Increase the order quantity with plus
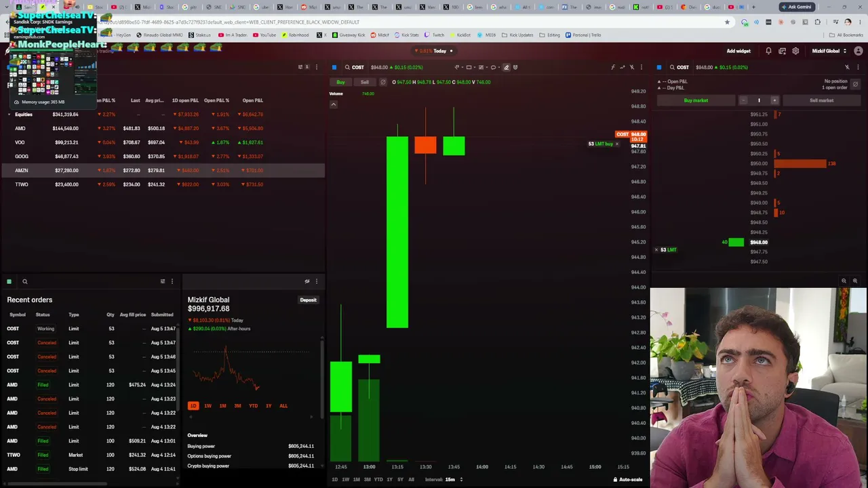Image resolution: width=868 pixels, height=488 pixels. coord(774,100)
